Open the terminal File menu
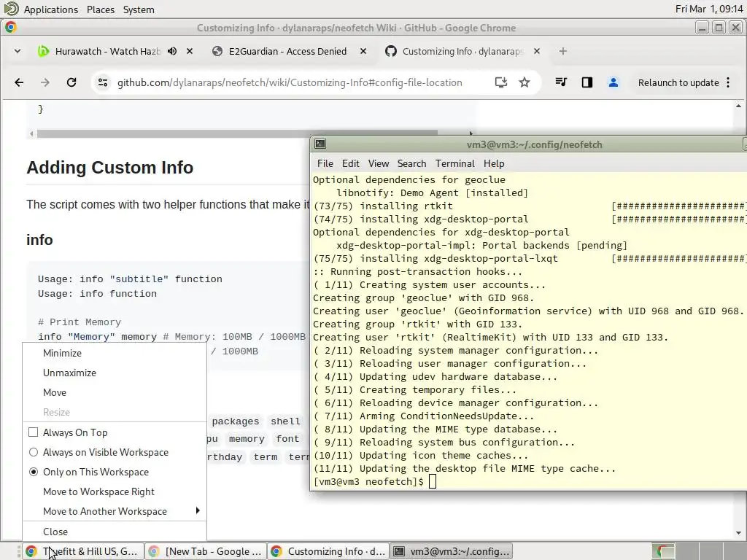The width and height of the screenshot is (747, 560). pos(325,163)
